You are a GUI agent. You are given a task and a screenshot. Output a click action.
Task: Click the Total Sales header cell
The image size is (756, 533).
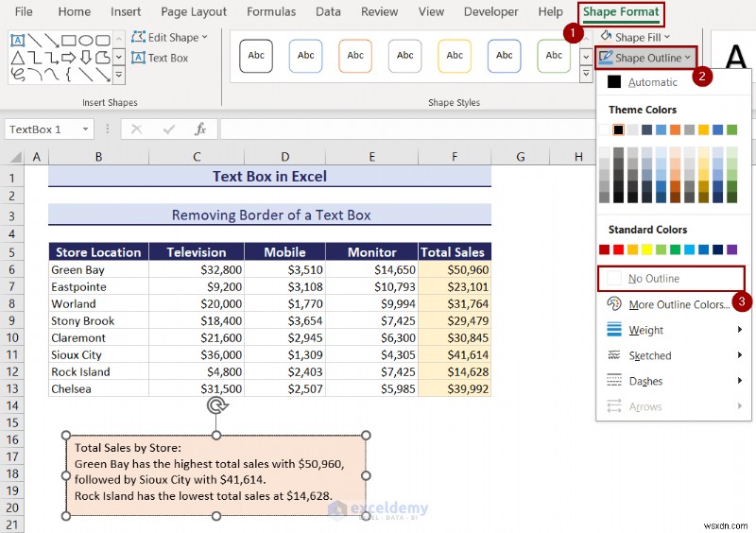(455, 251)
